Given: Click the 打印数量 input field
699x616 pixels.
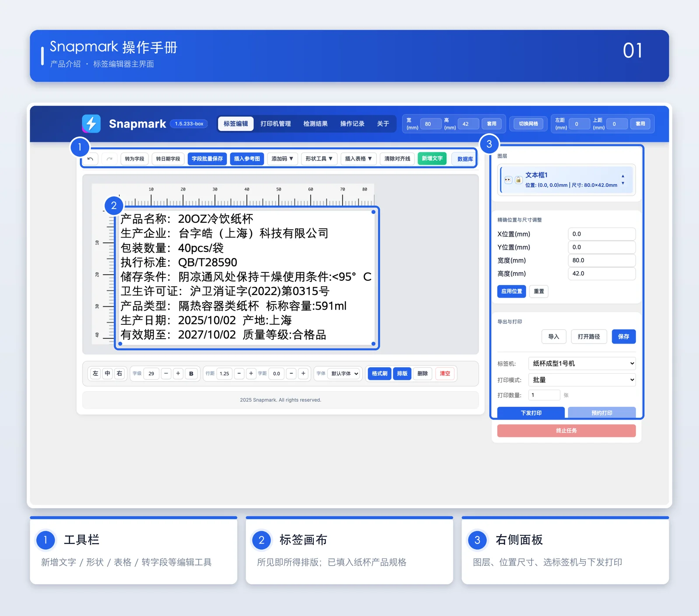Looking at the screenshot, I should click(544, 395).
